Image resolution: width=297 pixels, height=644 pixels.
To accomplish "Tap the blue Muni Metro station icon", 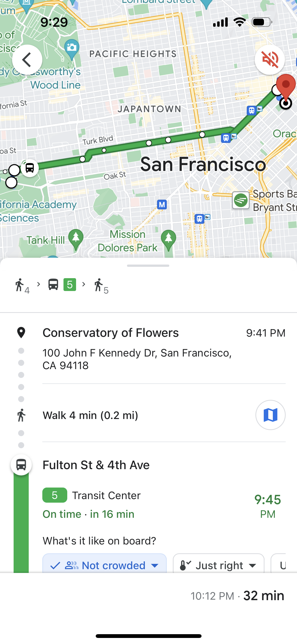I will click(162, 205).
